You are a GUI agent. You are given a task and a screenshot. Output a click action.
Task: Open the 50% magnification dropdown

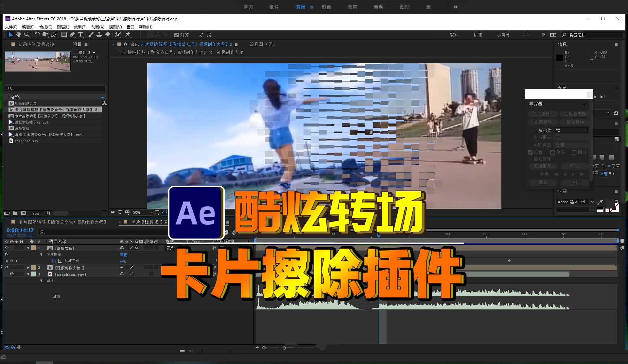click(142, 212)
